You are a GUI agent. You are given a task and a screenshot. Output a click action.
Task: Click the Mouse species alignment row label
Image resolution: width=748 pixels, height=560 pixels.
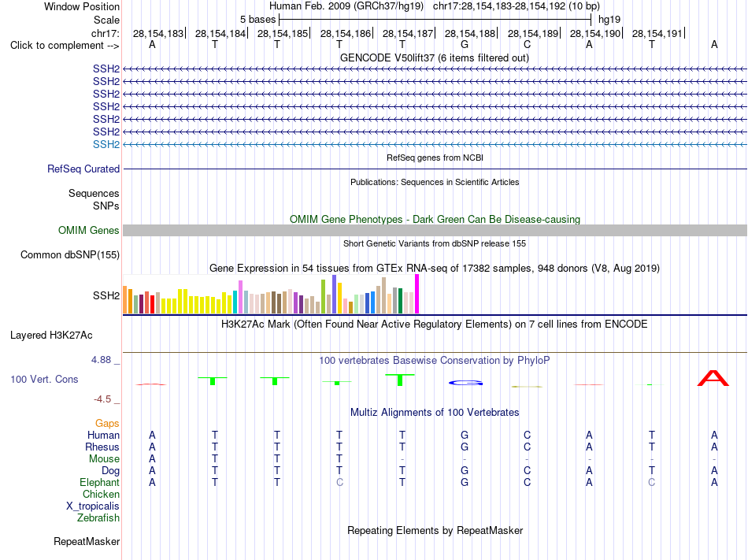[x=104, y=459]
